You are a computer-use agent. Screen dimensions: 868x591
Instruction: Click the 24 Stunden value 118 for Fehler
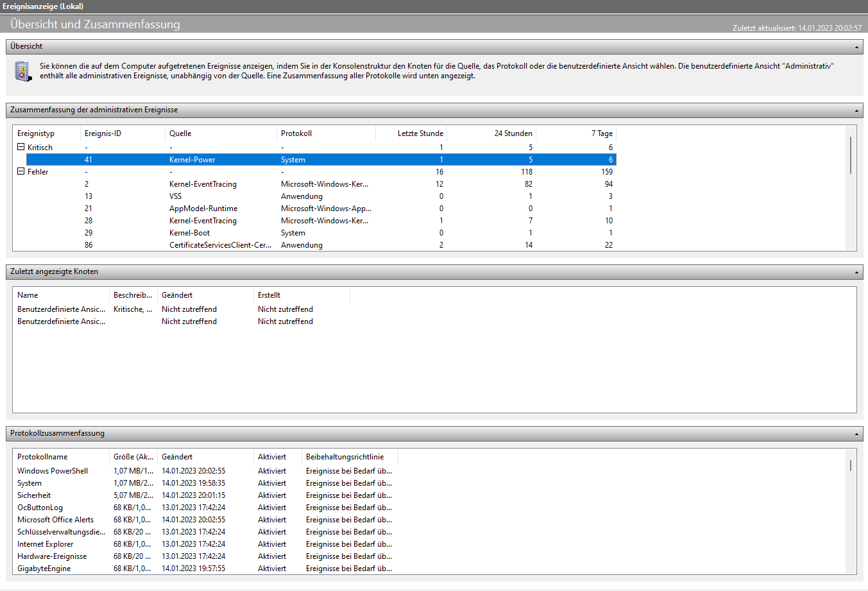click(x=527, y=172)
